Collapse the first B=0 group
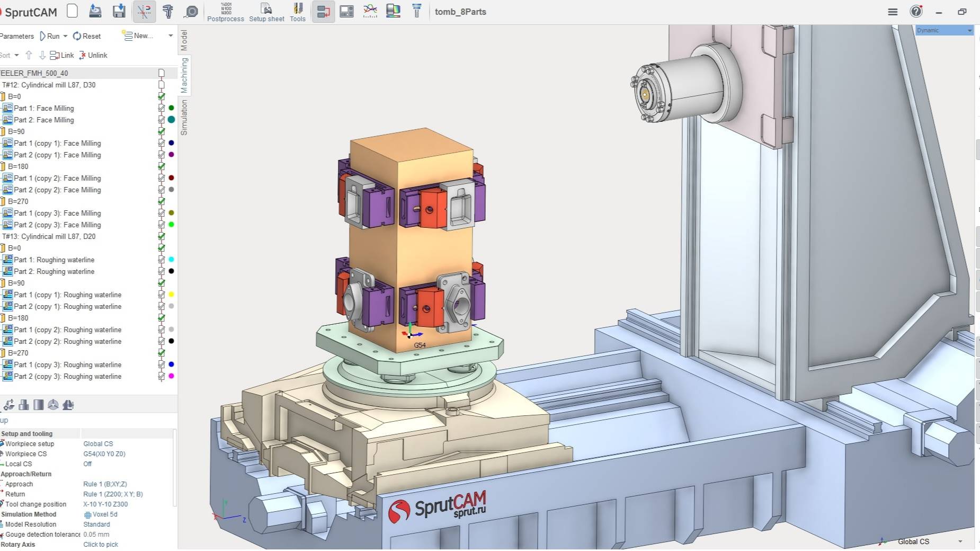The height and width of the screenshot is (551, 980). (3, 96)
